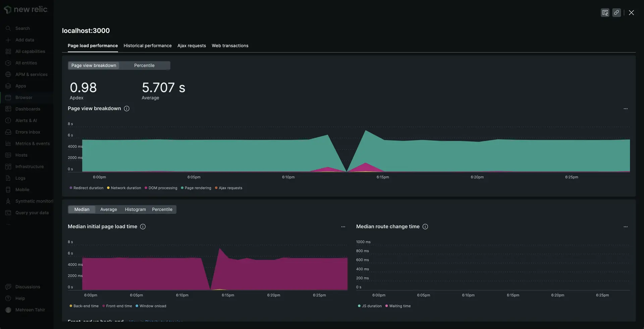
Task: Expand more sidebar items ellipsis
Action: [8, 224]
